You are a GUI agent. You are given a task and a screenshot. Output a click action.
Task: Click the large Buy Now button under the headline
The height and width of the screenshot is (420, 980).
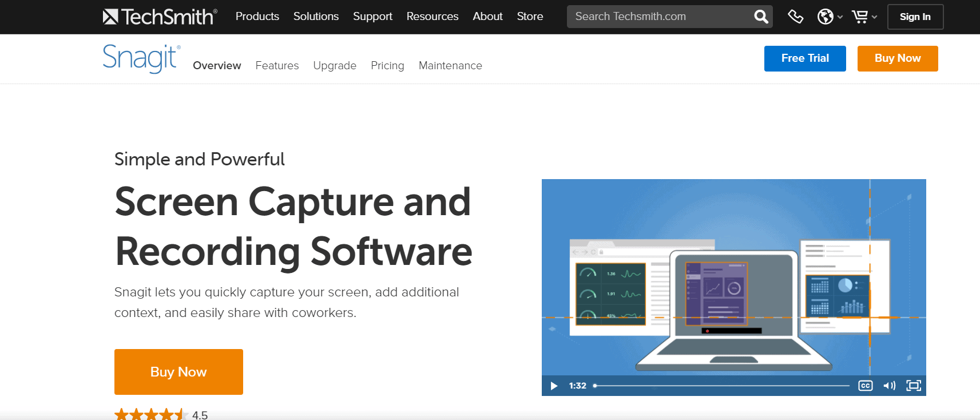[178, 372]
